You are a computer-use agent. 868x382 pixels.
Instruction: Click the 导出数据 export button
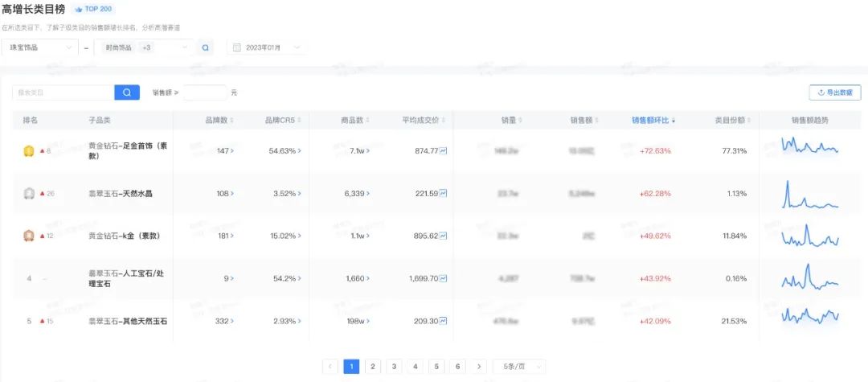pyautogui.click(x=835, y=92)
